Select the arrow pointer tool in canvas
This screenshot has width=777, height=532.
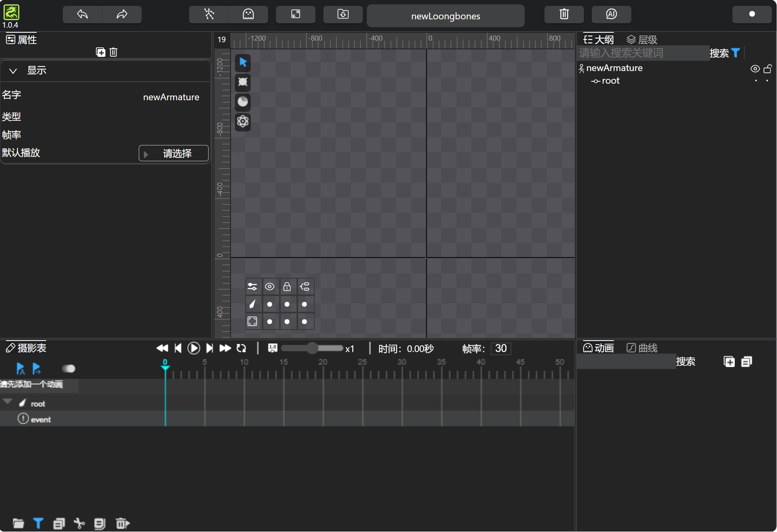pos(243,62)
